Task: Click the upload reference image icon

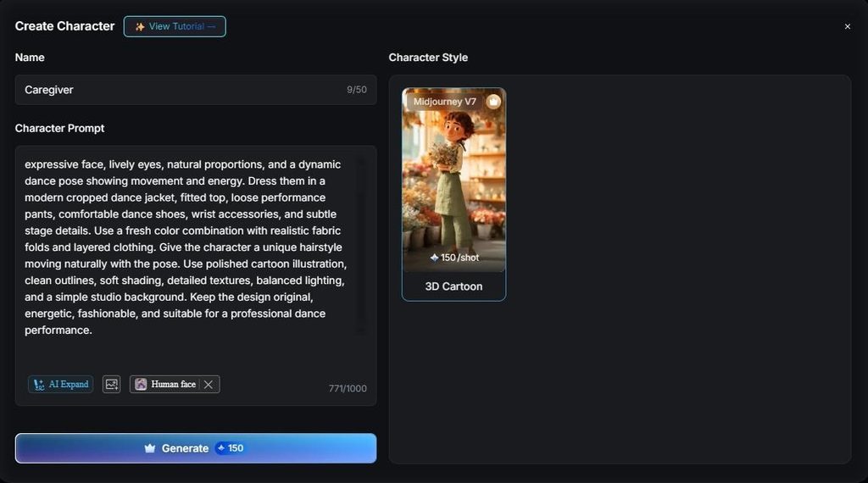Action: click(111, 384)
